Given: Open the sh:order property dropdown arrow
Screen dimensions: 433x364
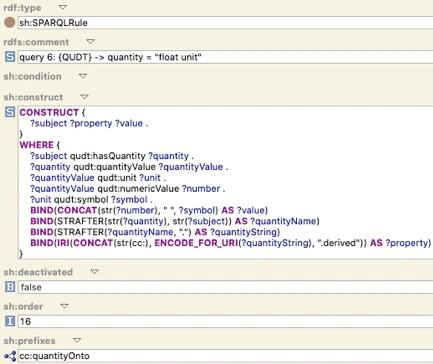Looking at the screenshot, I should (64, 306).
